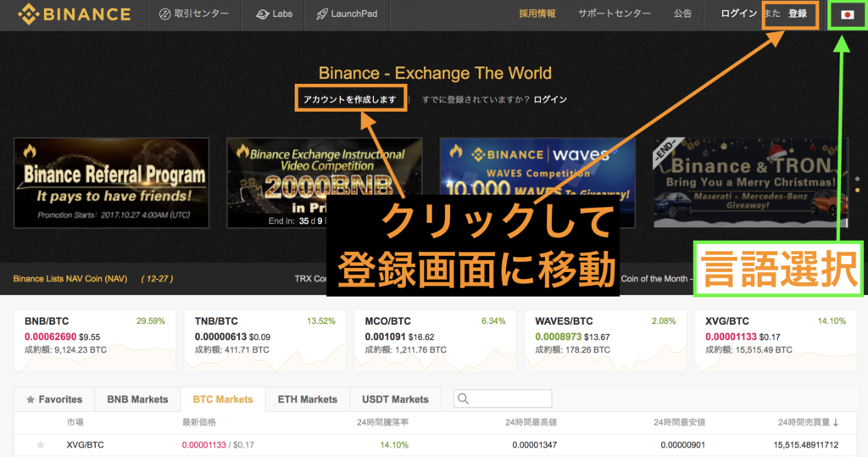Open 取引センター menu
This screenshot has height=457, width=868.
coord(194,14)
